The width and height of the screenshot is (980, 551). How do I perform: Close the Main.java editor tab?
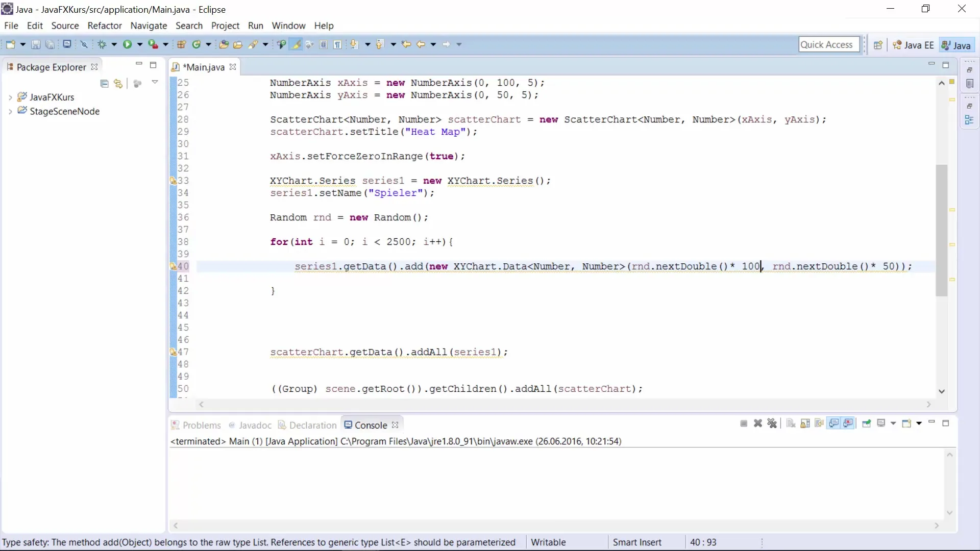tap(233, 67)
